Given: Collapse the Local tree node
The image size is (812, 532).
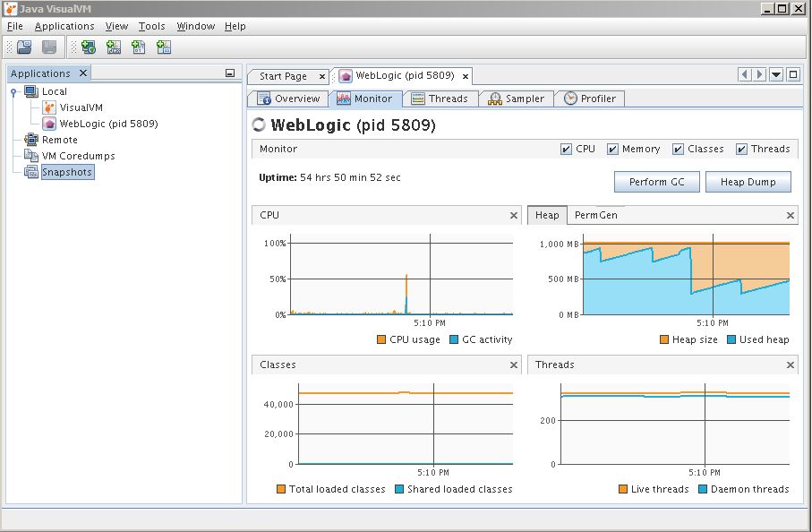Looking at the screenshot, I should [x=12, y=92].
